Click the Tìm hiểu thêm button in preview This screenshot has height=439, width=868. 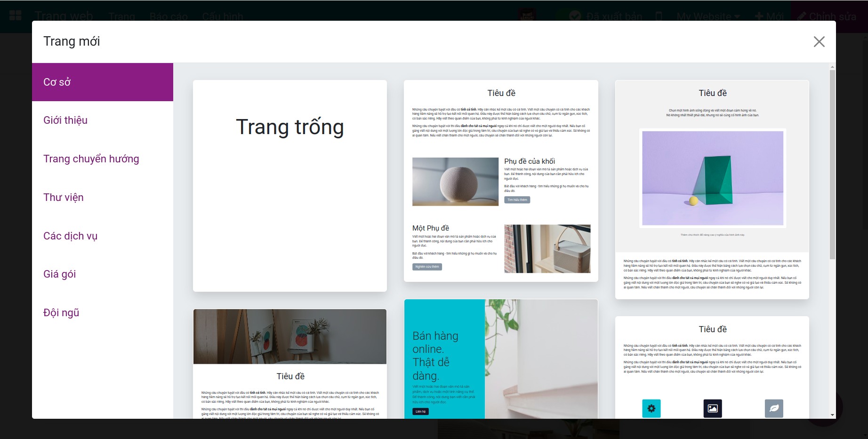click(x=517, y=200)
